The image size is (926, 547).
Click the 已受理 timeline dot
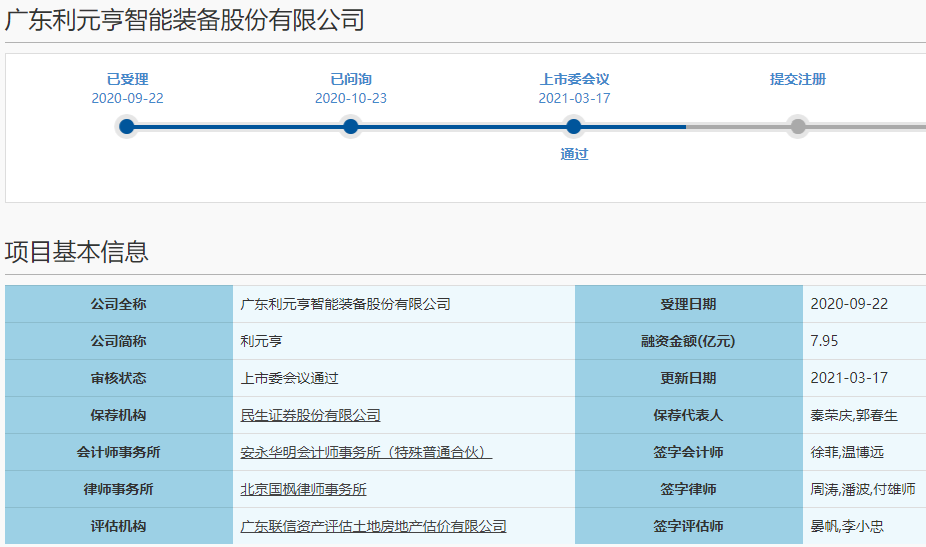tap(126, 126)
